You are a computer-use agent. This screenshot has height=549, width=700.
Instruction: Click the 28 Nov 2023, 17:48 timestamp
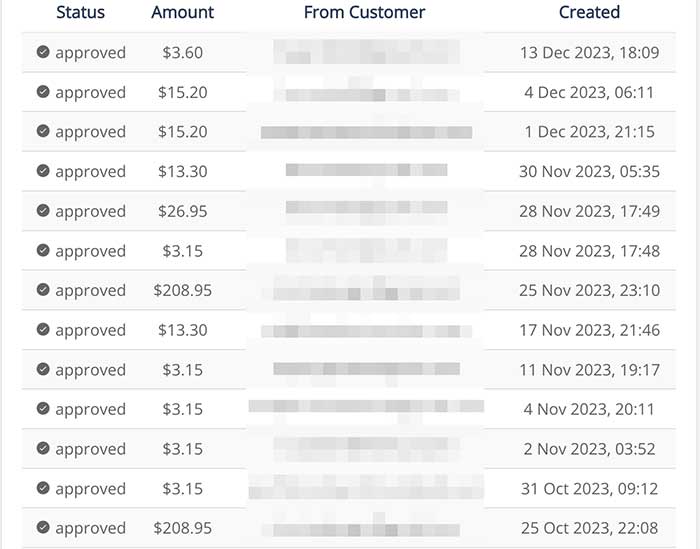pos(589,251)
